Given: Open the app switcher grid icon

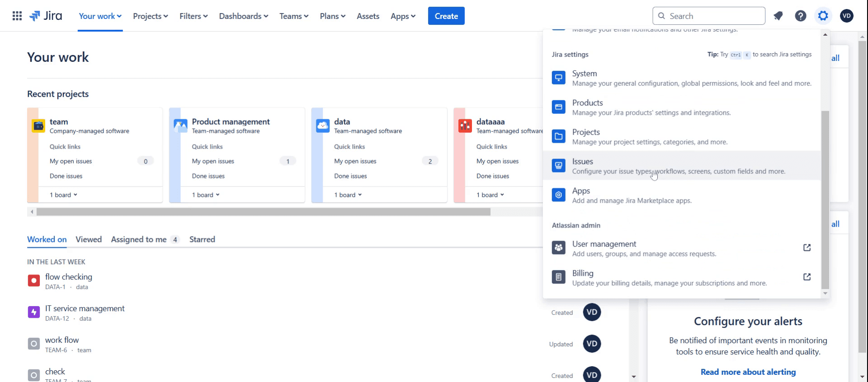Looking at the screenshot, I should click(x=17, y=16).
